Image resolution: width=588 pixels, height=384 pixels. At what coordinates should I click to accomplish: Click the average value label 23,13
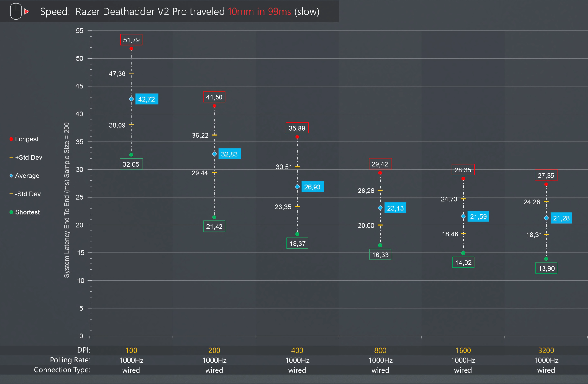[395, 208]
